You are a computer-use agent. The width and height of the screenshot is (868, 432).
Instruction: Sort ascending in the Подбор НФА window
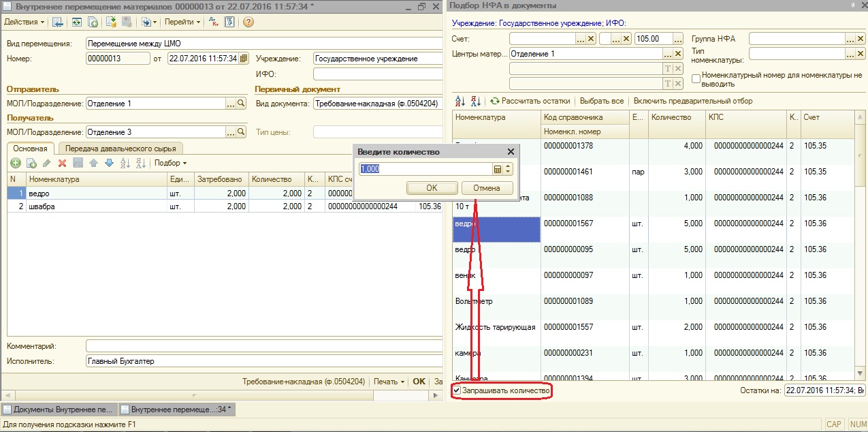pos(460,101)
